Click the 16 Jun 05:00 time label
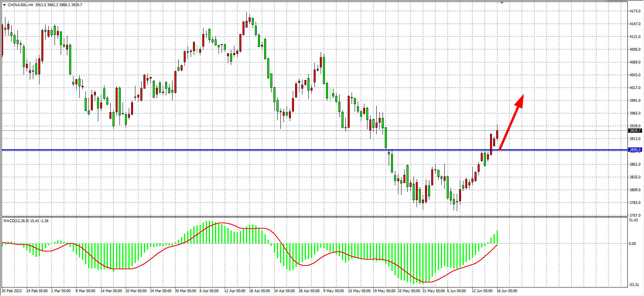This screenshot has width=644, height=296. point(507,291)
